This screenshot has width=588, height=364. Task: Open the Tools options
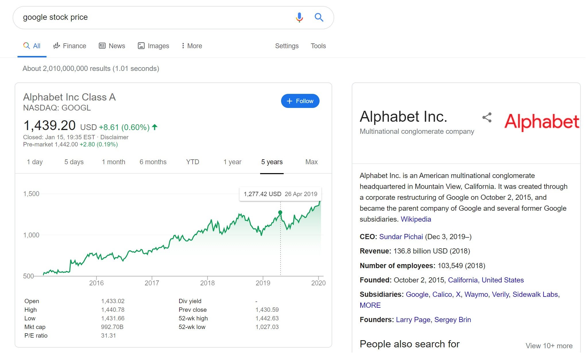(x=318, y=46)
